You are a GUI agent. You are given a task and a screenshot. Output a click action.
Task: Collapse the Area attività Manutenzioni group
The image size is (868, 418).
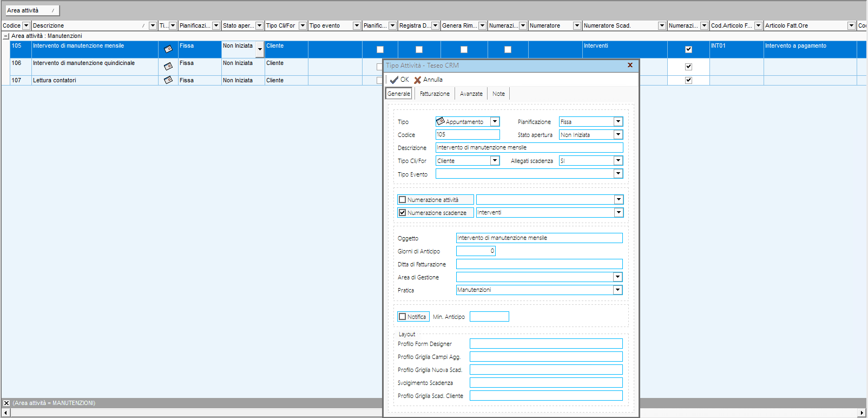click(6, 36)
